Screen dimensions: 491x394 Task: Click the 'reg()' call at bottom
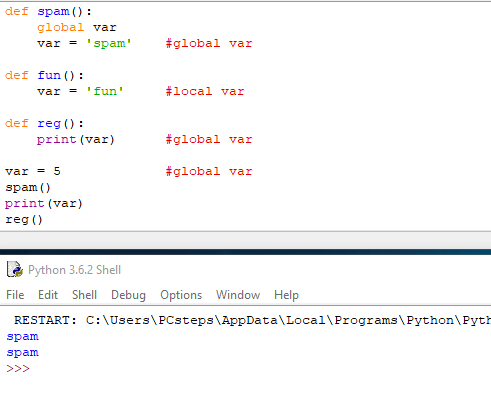tap(24, 220)
